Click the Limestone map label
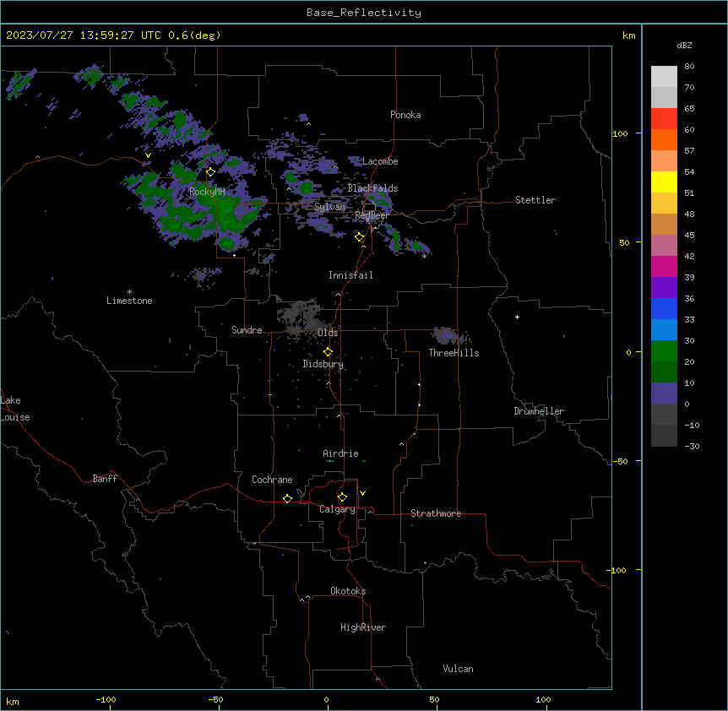 (129, 301)
